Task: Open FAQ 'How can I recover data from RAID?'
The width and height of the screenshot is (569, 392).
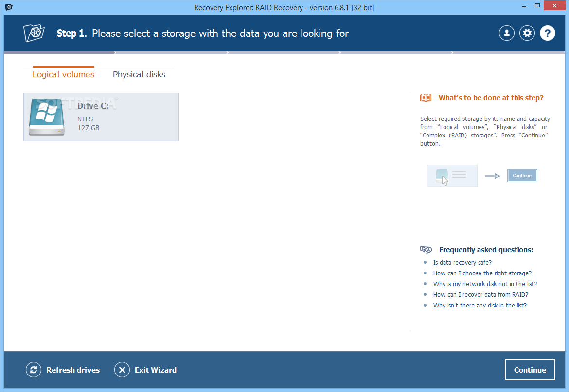Action: [480, 294]
